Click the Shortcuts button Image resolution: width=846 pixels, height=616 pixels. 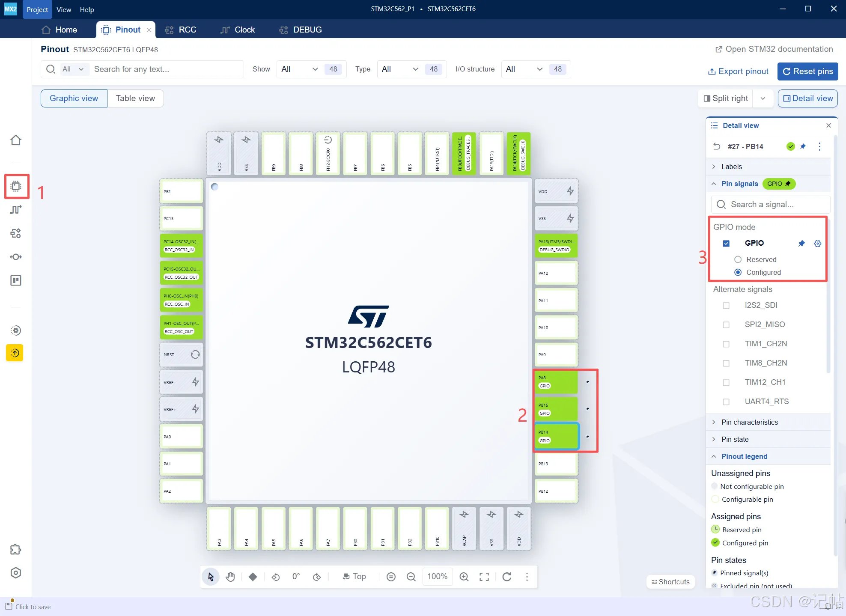[670, 582]
